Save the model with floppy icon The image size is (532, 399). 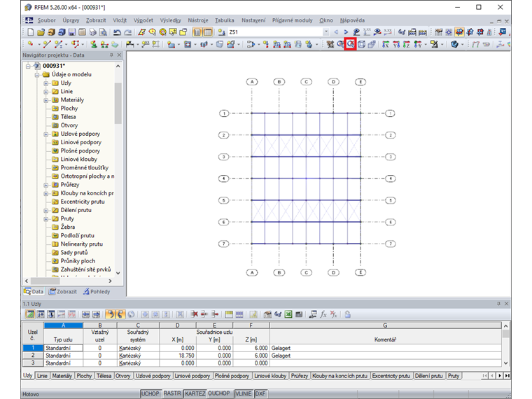click(x=72, y=32)
